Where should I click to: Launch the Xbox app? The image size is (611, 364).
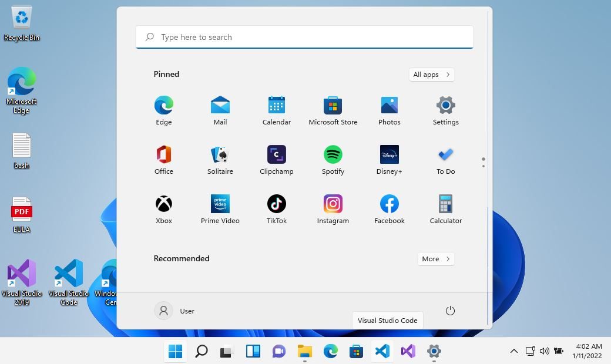point(164,209)
